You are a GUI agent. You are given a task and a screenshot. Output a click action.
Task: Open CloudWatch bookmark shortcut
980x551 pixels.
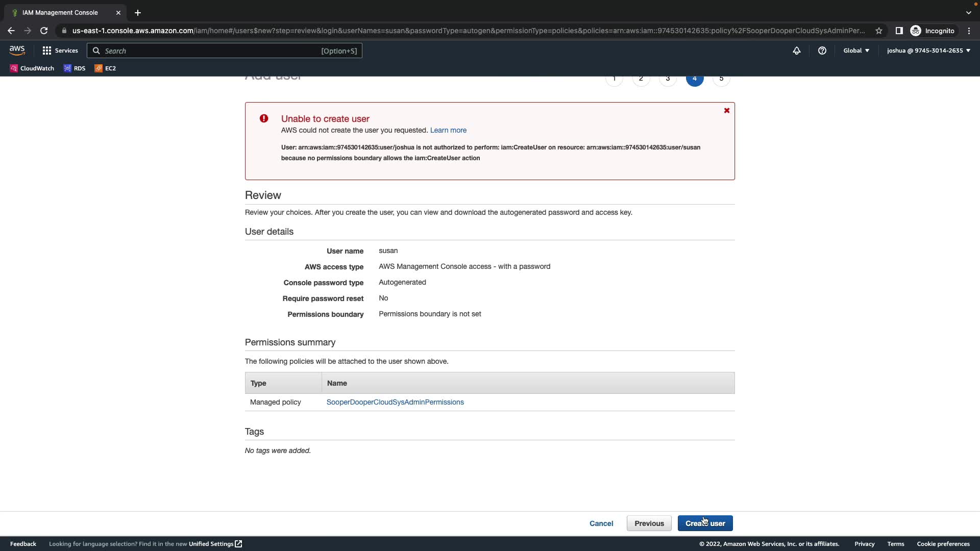coord(32,68)
